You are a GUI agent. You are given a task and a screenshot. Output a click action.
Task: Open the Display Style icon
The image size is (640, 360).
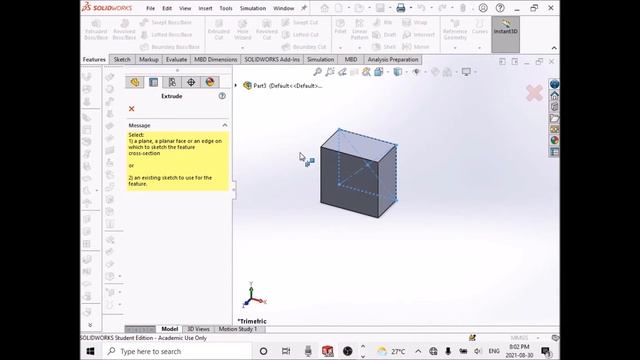(397, 72)
